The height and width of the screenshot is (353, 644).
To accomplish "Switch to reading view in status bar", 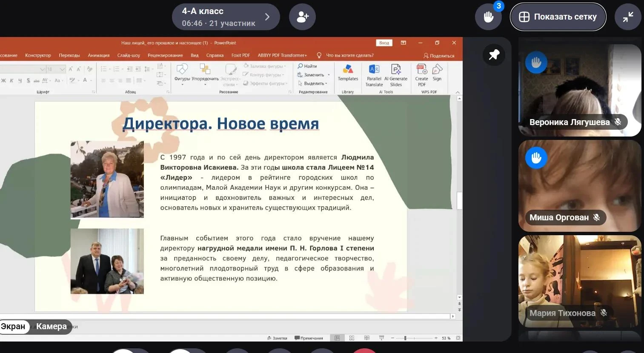I will (x=366, y=338).
